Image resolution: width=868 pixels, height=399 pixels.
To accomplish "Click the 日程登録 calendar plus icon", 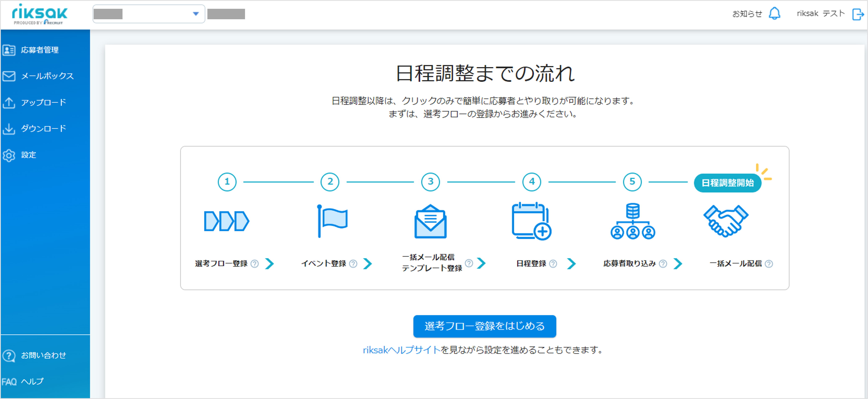I will tap(531, 221).
